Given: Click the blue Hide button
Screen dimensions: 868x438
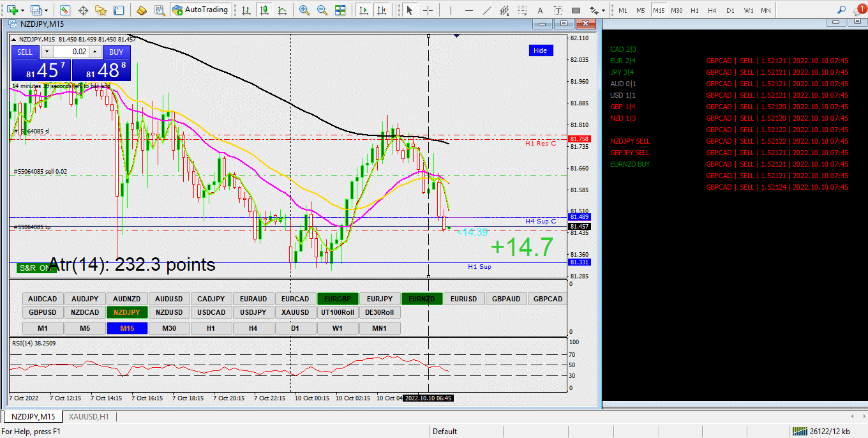Looking at the screenshot, I should click(x=540, y=50).
